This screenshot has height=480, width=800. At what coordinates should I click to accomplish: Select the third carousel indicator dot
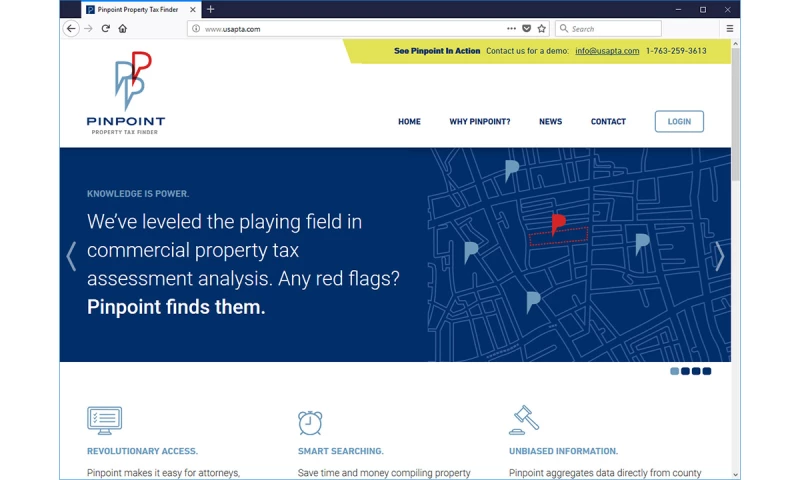[696, 371]
